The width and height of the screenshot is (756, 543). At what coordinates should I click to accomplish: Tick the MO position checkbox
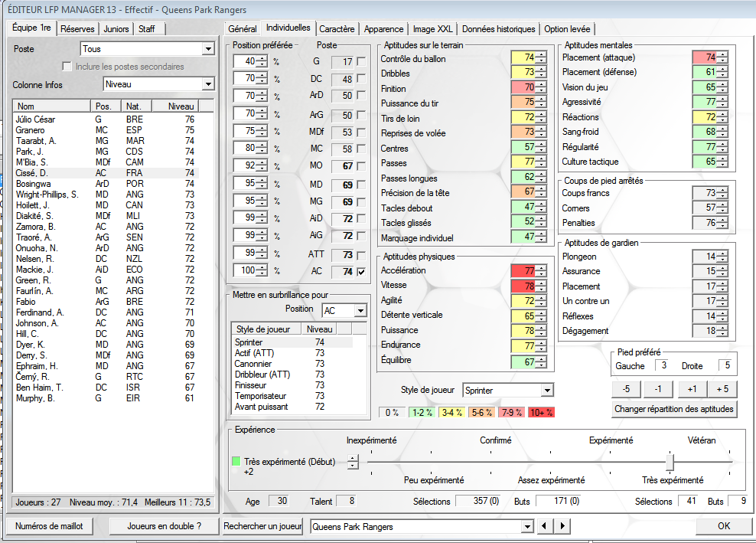click(x=361, y=165)
